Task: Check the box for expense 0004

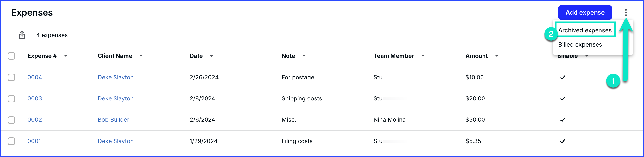Action: 11,77
